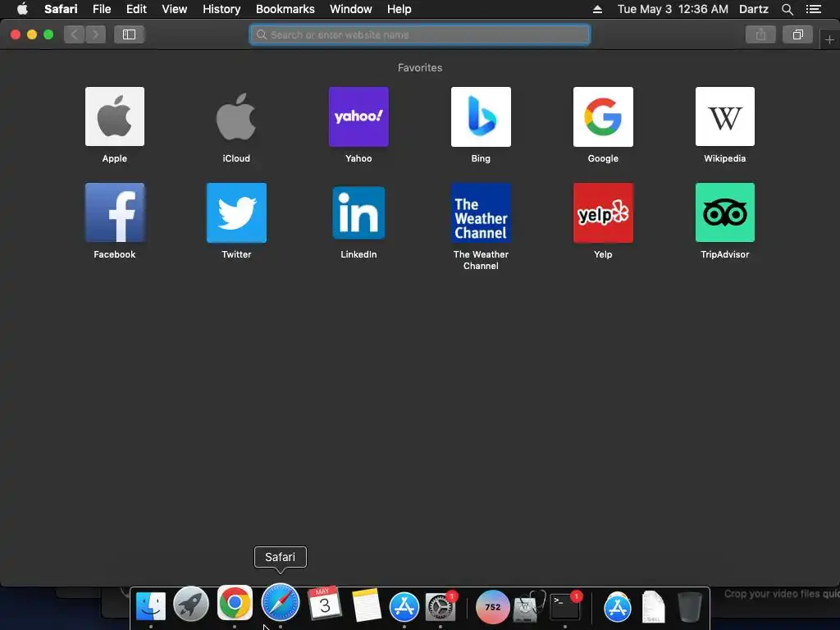
Task: Click the date and time in menu bar
Action: (x=673, y=9)
